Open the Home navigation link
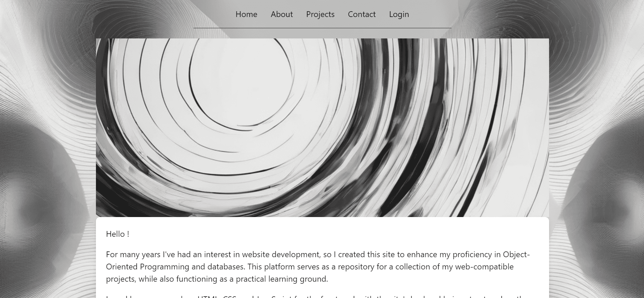644x298 pixels. pos(246,14)
